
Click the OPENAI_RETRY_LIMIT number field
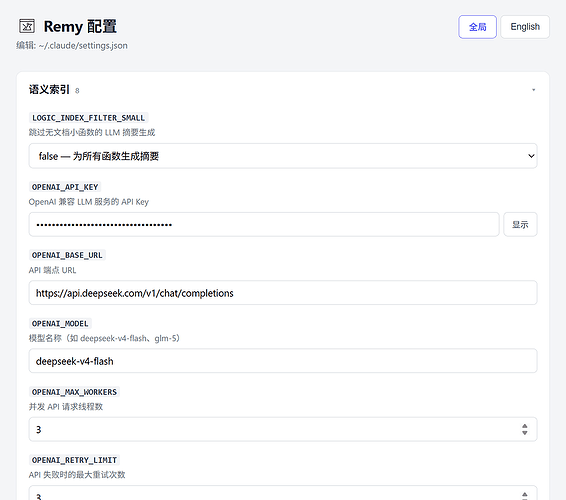click(283, 493)
